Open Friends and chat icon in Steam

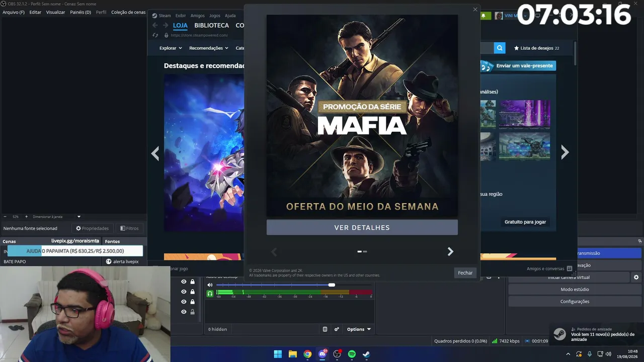(570, 268)
